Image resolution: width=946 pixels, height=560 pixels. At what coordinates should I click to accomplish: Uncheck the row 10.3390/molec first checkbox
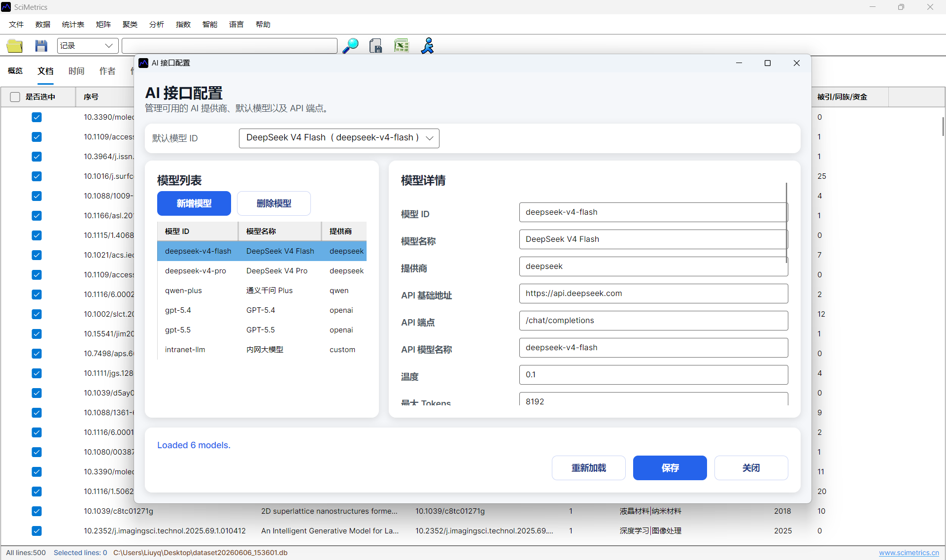[x=36, y=117]
